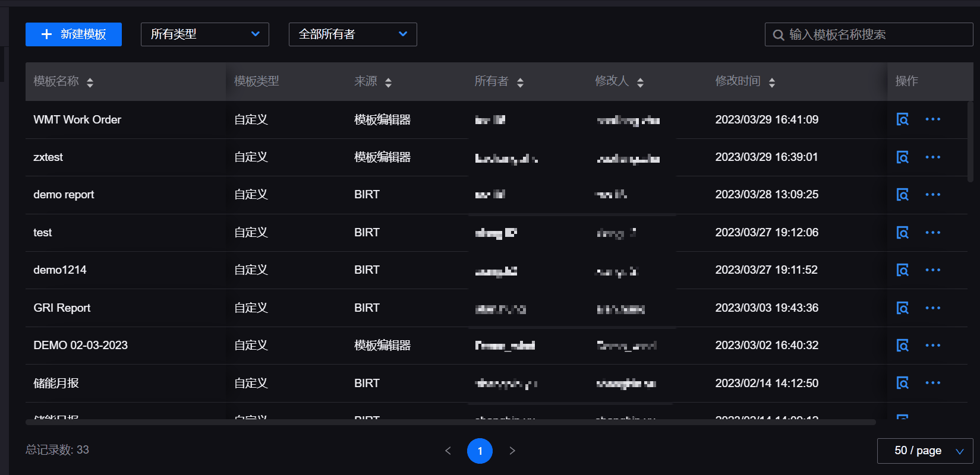Select demo1214 template name

pos(60,270)
